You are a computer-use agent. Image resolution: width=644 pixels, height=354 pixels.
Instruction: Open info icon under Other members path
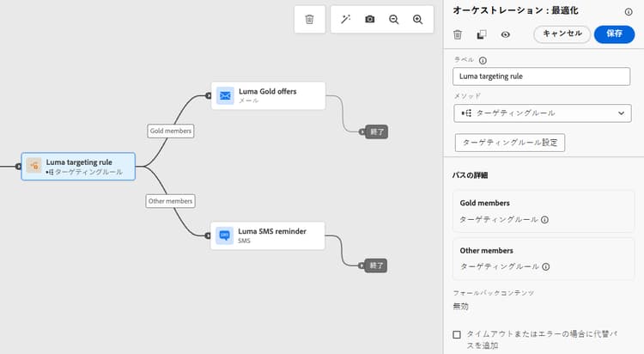(x=545, y=267)
